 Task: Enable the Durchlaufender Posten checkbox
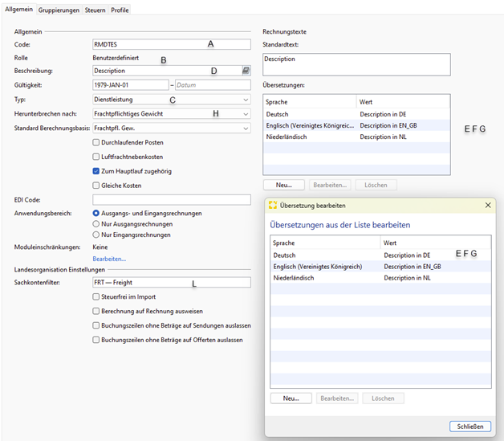click(97, 142)
